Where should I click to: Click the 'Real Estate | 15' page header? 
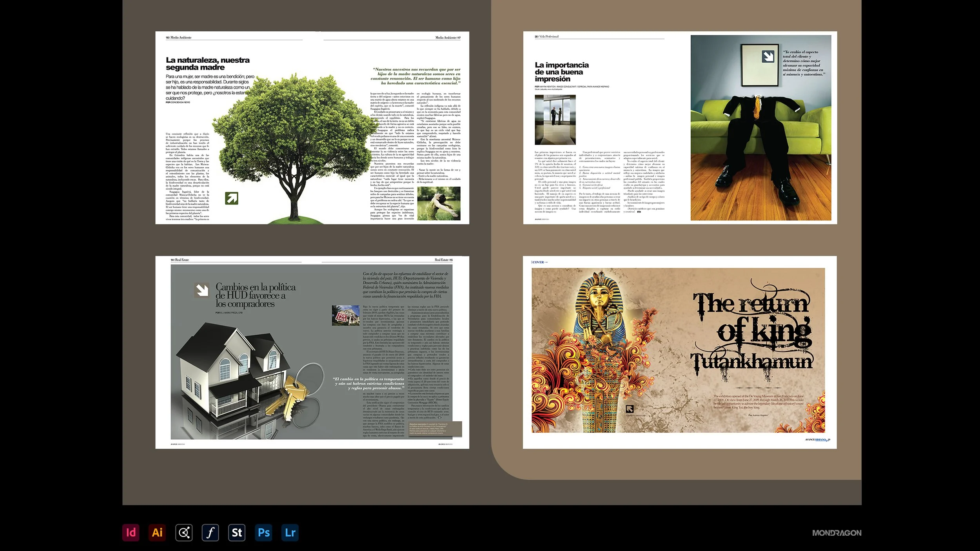click(443, 260)
